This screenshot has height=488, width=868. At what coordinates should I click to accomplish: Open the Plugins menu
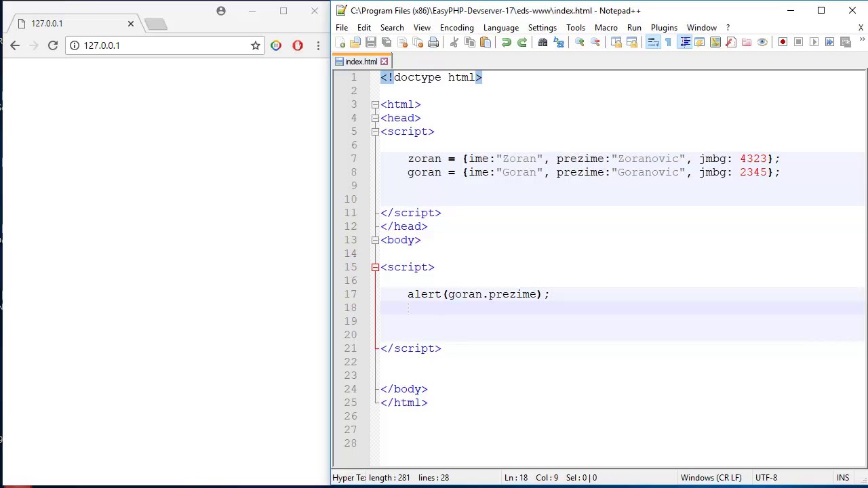pyautogui.click(x=664, y=28)
